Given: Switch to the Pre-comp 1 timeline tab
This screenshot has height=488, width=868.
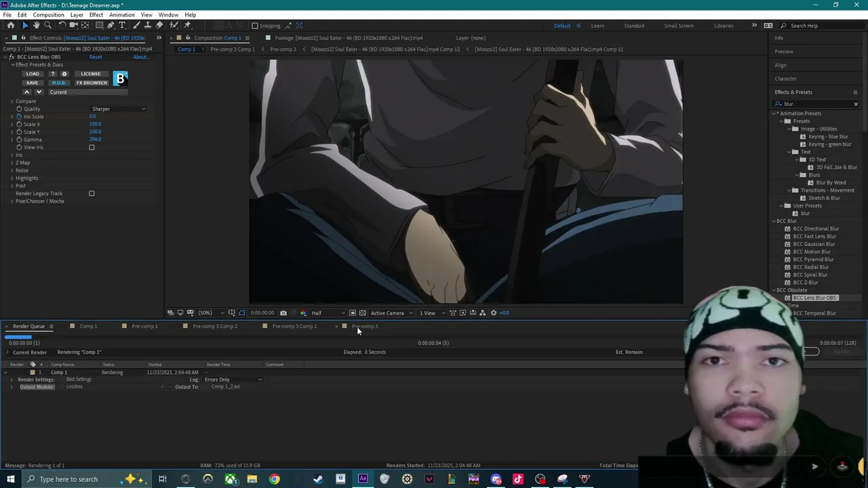Looking at the screenshot, I should tap(144, 327).
